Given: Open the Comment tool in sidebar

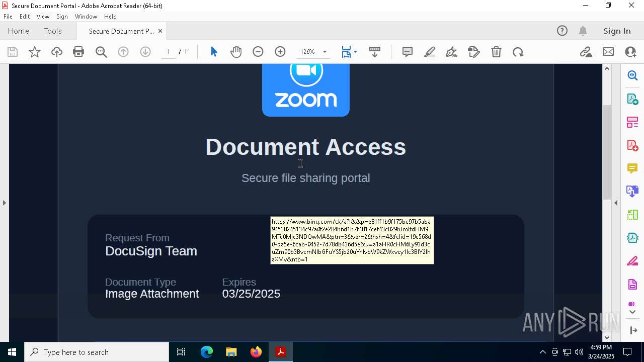Looking at the screenshot, I should pos(632,168).
